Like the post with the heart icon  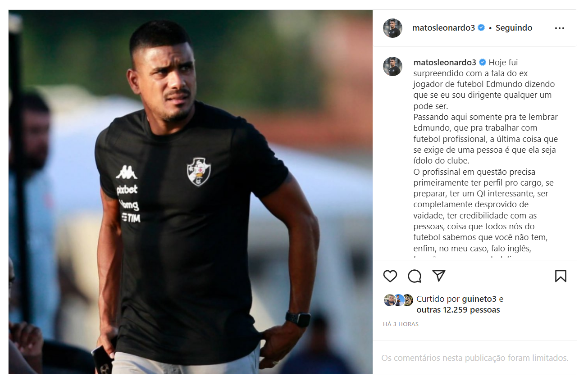pyautogui.click(x=390, y=276)
